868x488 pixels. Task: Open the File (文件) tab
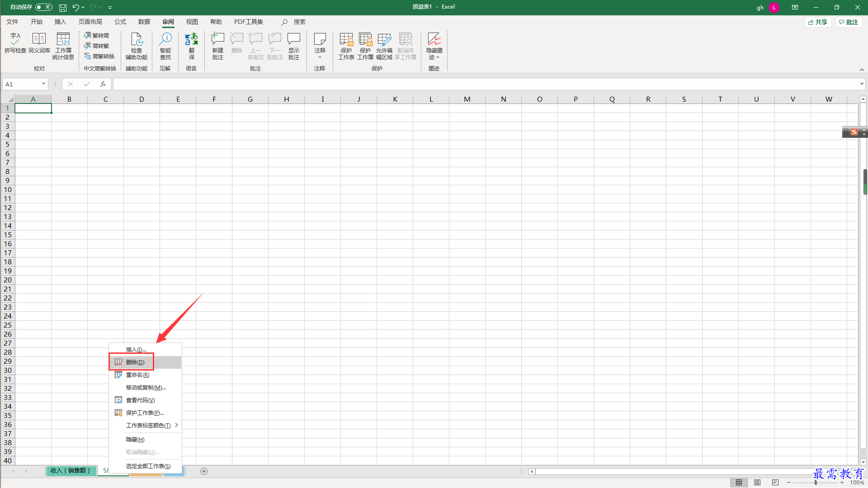tap(12, 22)
